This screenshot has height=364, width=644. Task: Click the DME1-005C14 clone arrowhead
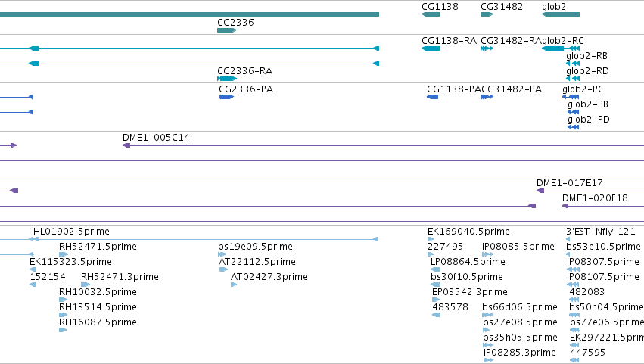point(126,145)
